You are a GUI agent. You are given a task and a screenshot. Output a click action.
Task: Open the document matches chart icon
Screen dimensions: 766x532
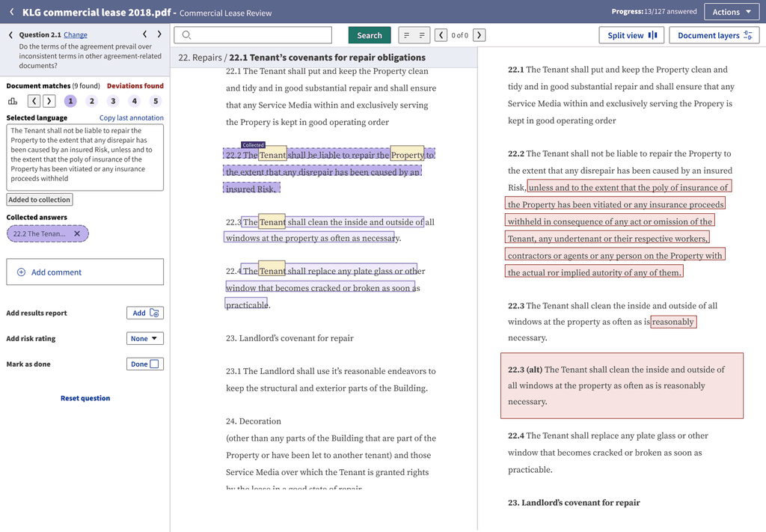tap(13, 101)
